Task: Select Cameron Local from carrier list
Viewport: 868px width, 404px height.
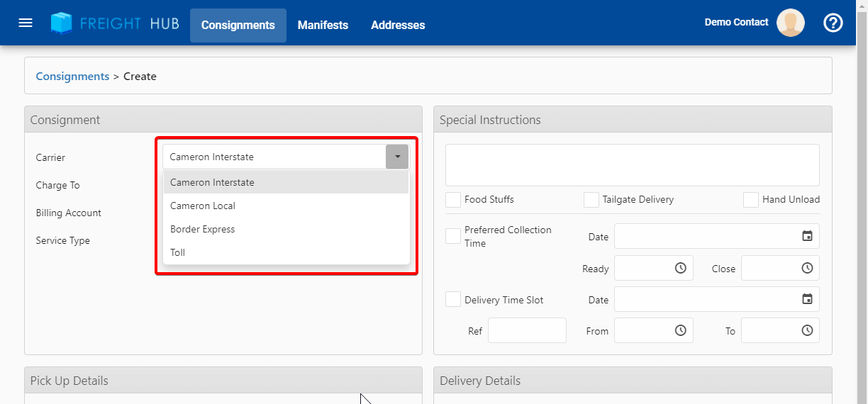Action: tap(203, 206)
